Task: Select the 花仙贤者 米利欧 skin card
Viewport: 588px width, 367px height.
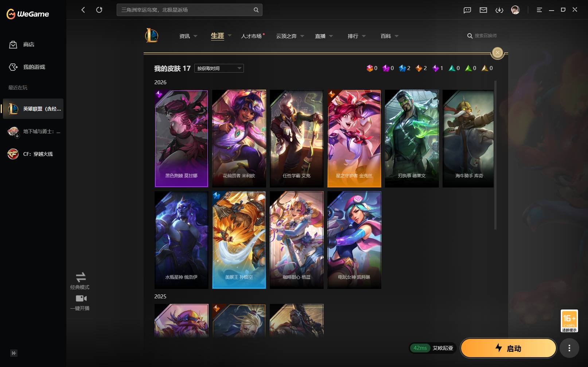Action: coord(239,139)
